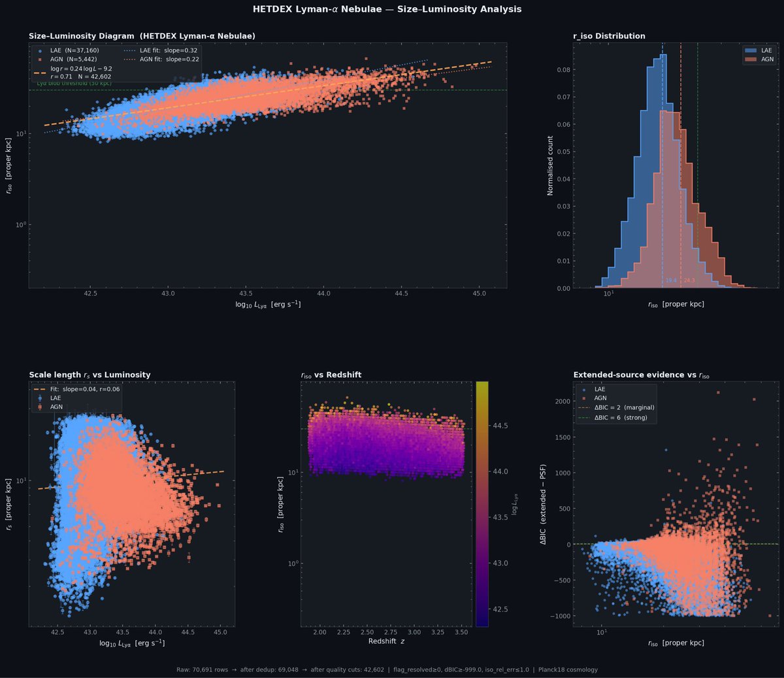Select 'LAE (N=37,160)' legend entry
This screenshot has width=784, height=678.
point(67,50)
